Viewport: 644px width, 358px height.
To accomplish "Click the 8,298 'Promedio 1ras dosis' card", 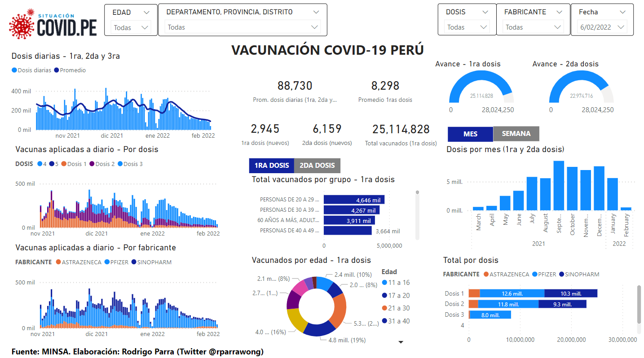I will tap(385, 92).
